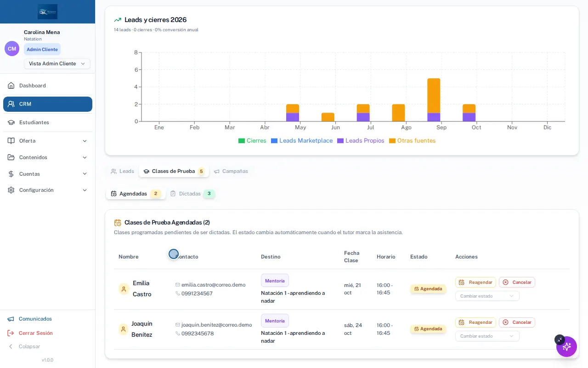Click the Oferta book icon
This screenshot has width=588, height=368.
[11, 141]
